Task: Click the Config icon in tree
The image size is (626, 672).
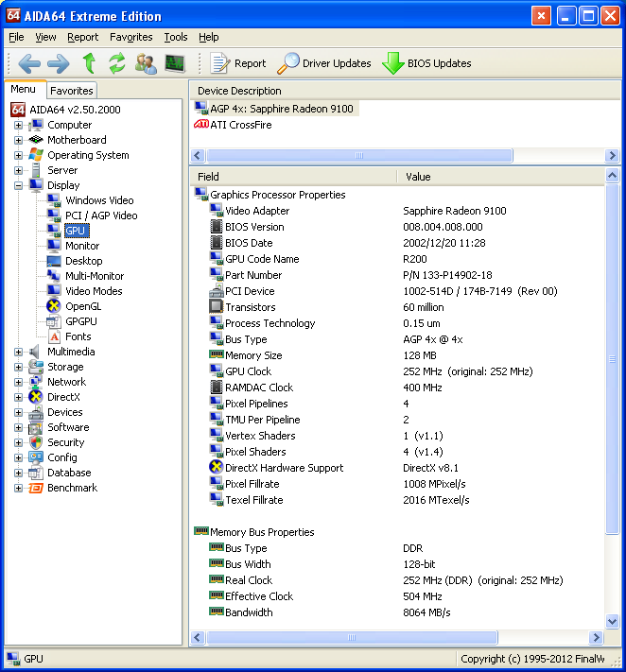Action: point(36,457)
